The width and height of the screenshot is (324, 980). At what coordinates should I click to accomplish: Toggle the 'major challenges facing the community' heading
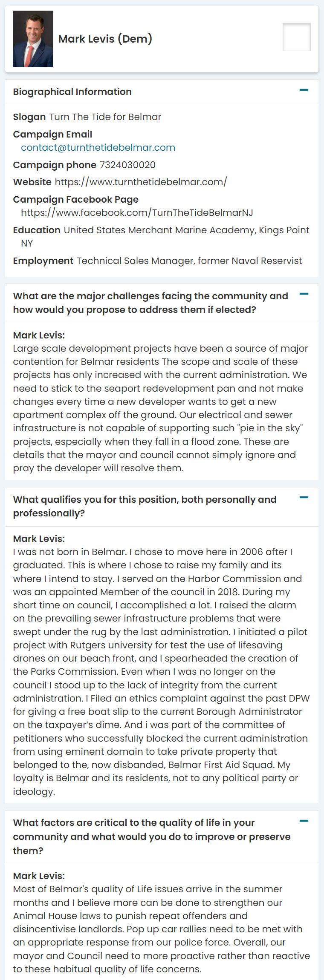(x=150, y=303)
